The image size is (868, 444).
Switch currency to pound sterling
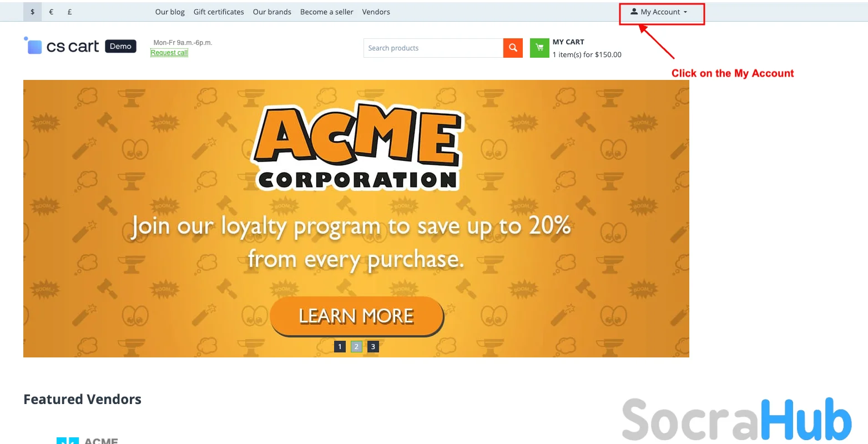[69, 12]
